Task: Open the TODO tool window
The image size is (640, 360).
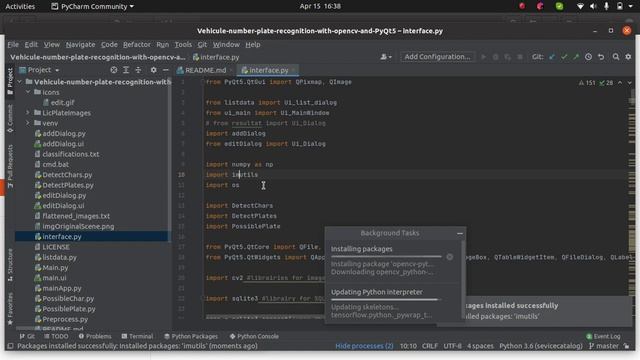Action: (56, 336)
